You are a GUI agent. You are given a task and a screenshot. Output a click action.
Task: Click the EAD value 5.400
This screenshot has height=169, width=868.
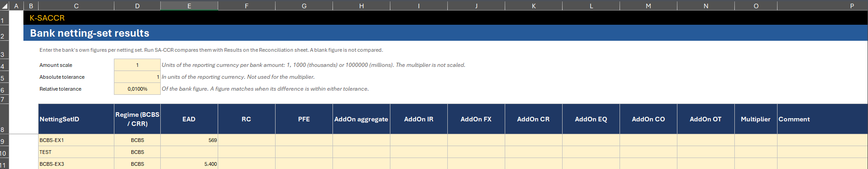189,164
